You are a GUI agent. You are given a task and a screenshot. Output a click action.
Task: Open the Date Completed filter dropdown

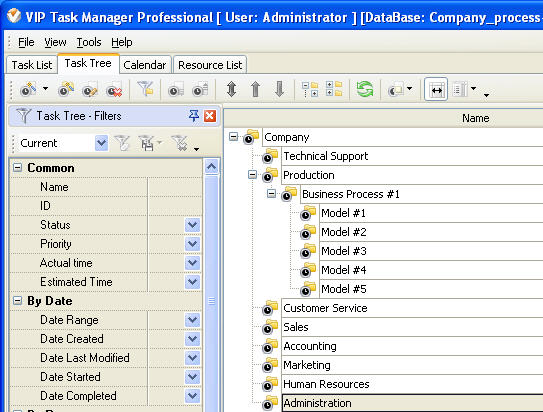pyautogui.click(x=192, y=396)
